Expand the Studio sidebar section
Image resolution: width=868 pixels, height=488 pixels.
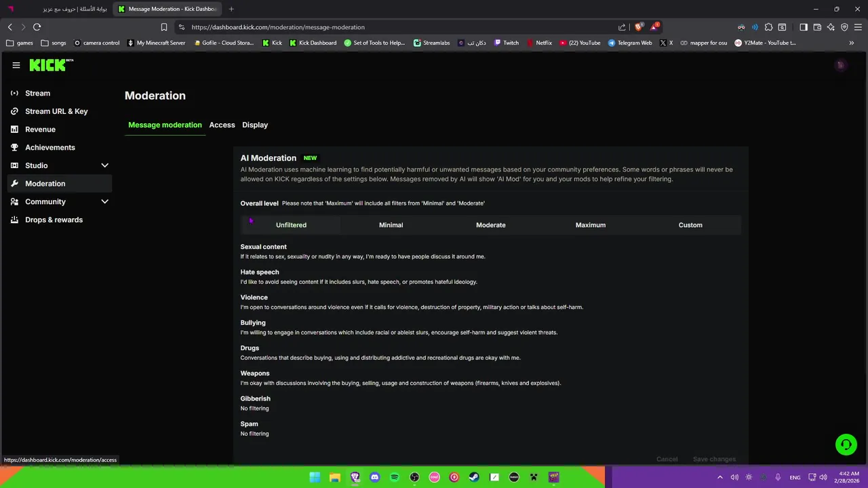(60, 165)
